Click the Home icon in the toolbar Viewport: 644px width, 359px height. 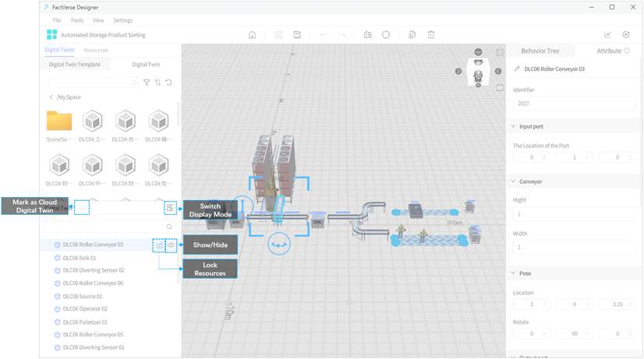pos(252,35)
